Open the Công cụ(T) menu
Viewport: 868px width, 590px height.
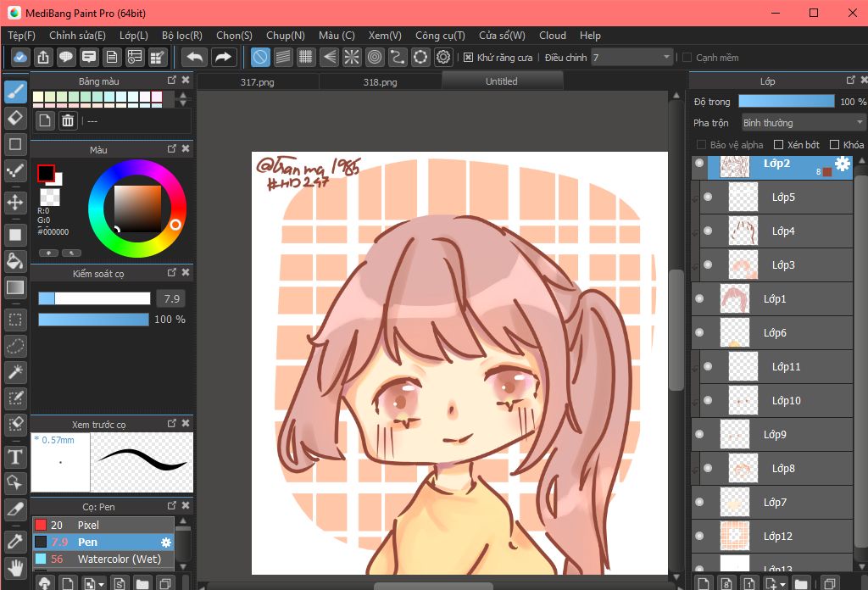click(440, 36)
